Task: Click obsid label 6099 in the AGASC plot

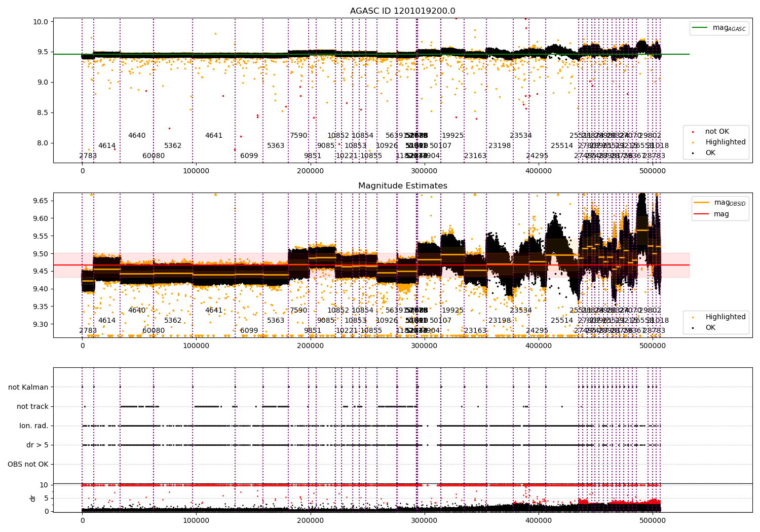Action: pyautogui.click(x=249, y=156)
